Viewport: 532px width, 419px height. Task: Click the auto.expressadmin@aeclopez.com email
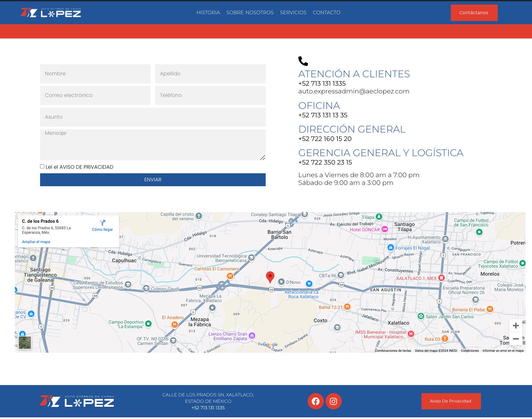coord(354,91)
